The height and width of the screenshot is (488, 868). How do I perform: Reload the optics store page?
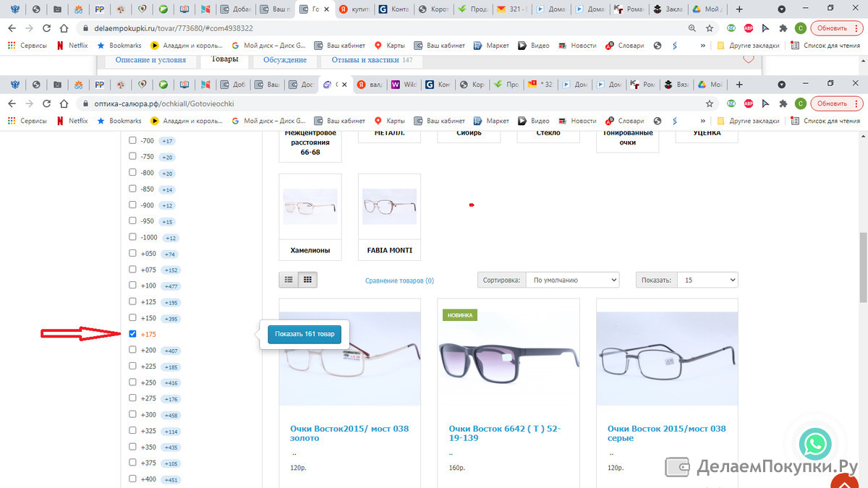pos(47,103)
